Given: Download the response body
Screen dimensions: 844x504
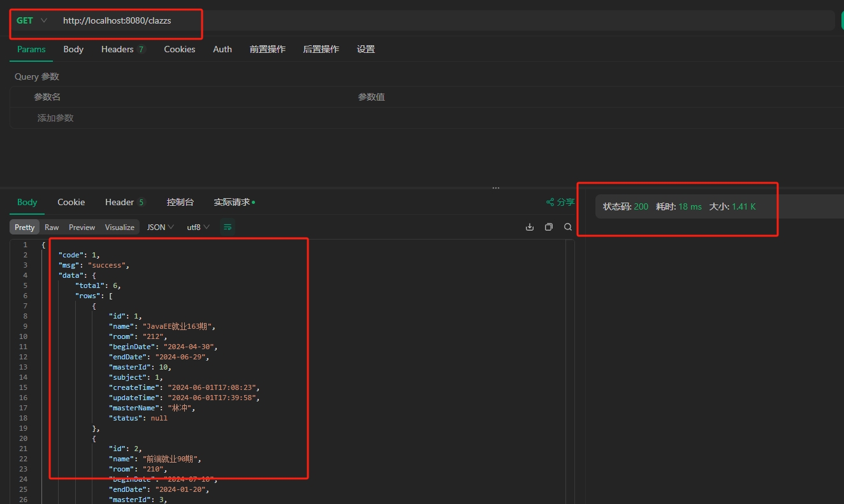Looking at the screenshot, I should [x=529, y=227].
